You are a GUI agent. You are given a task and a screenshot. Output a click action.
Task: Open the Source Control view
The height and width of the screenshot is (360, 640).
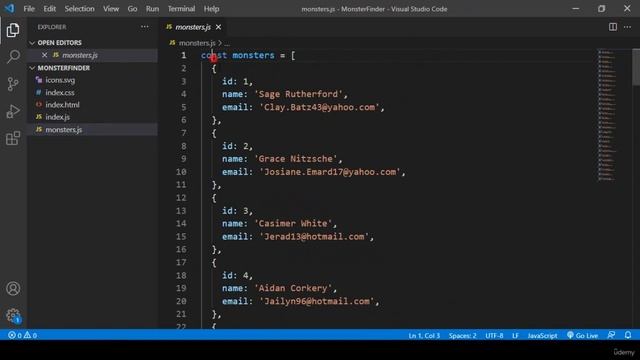point(13,84)
